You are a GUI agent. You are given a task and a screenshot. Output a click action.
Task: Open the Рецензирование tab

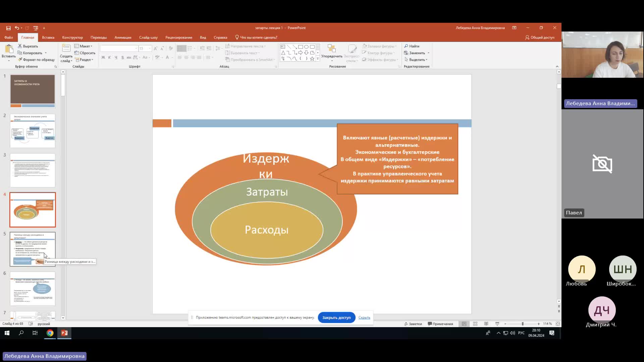point(179,38)
